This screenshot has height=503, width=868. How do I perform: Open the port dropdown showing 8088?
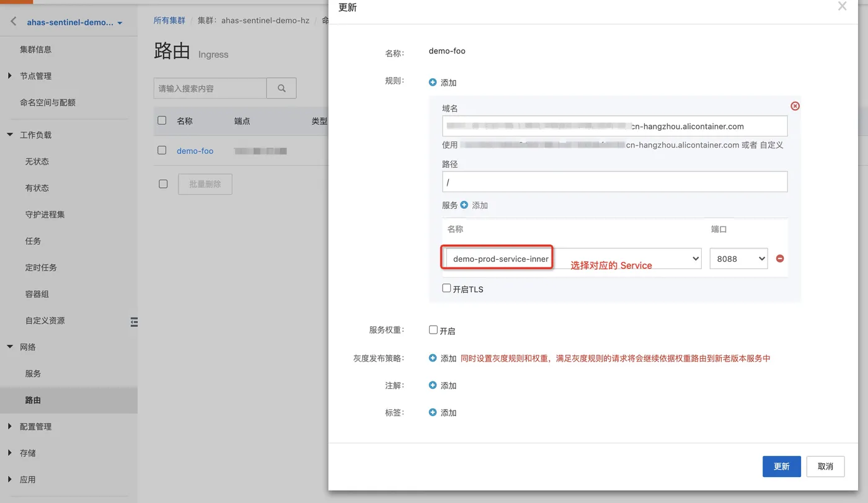click(738, 259)
